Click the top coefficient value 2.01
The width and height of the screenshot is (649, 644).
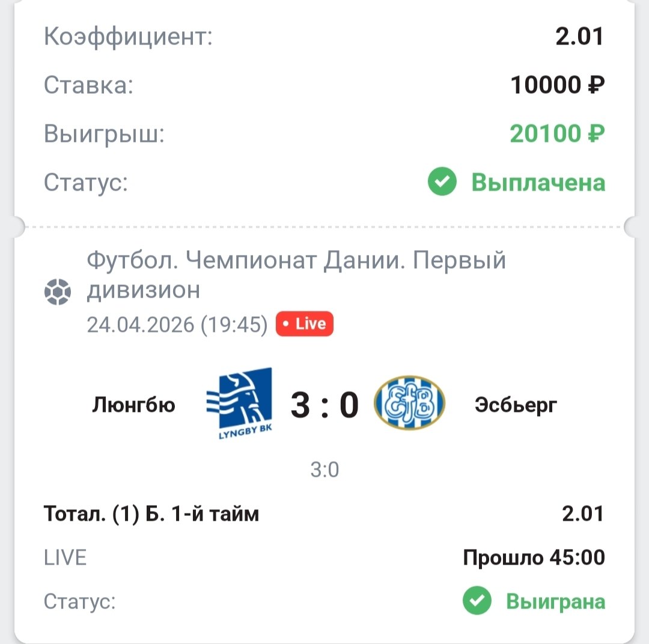click(x=579, y=38)
